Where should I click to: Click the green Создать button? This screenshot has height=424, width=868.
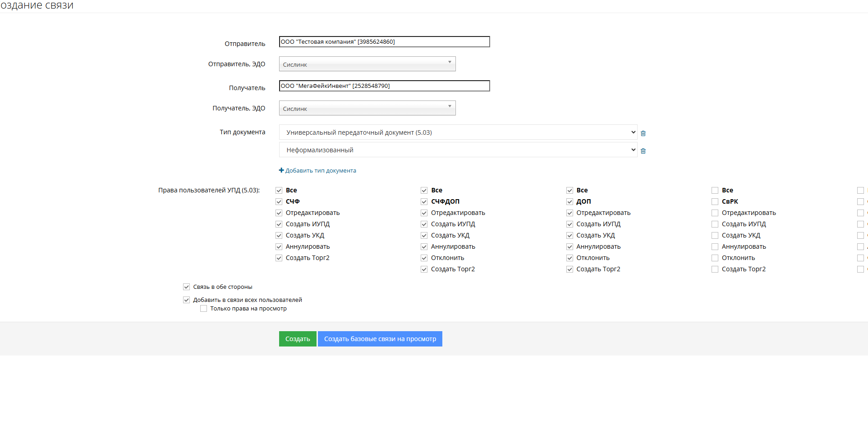pyautogui.click(x=298, y=339)
